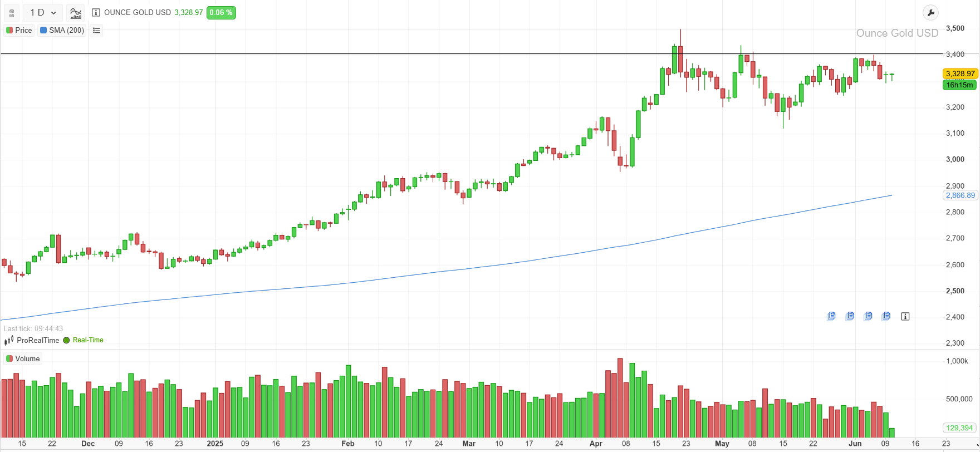980x452 pixels.
Task: Click the third blue news document icon
Action: [x=868, y=316]
